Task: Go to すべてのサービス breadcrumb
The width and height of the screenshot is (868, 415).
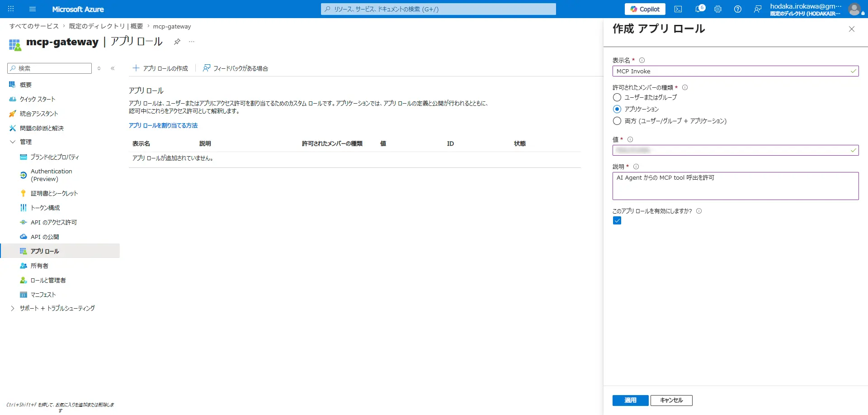Action: tap(34, 26)
